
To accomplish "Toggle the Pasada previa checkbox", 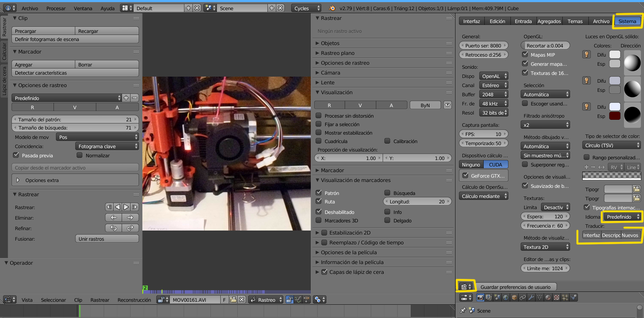I will click(16, 155).
